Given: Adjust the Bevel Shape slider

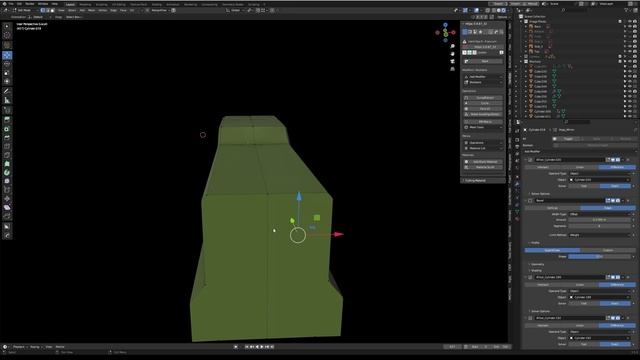Looking at the screenshot, I should [x=600, y=256].
